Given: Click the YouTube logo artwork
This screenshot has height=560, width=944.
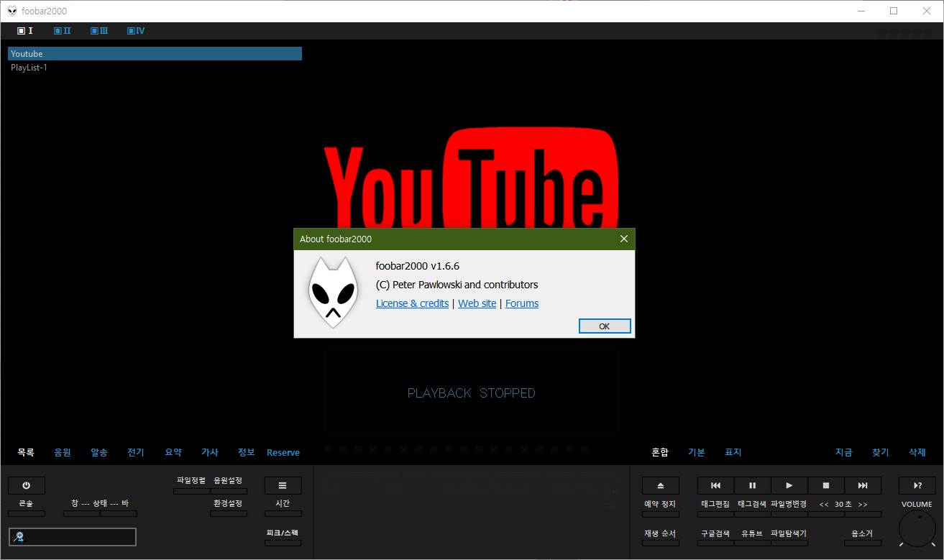Looking at the screenshot, I should tap(472, 178).
